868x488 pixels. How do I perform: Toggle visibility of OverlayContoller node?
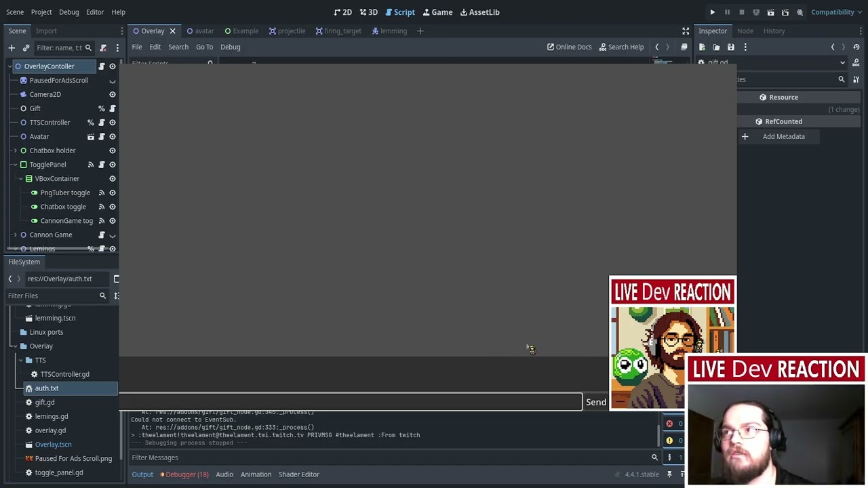[113, 66]
